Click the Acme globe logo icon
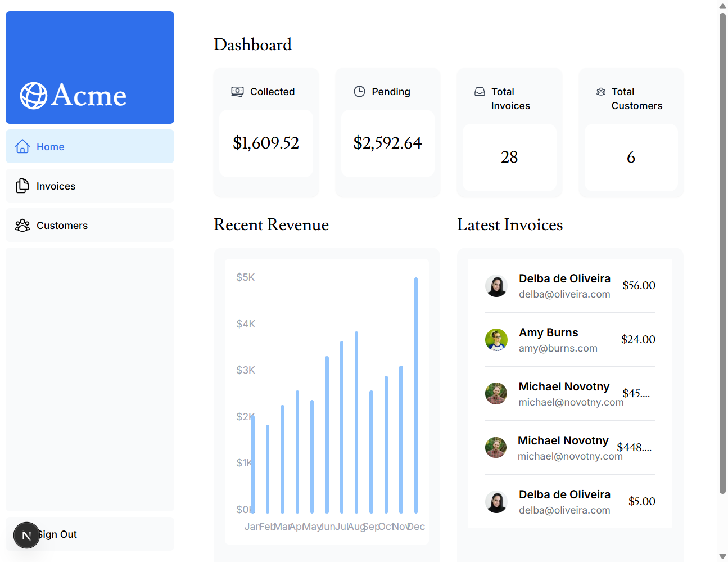 point(33,95)
